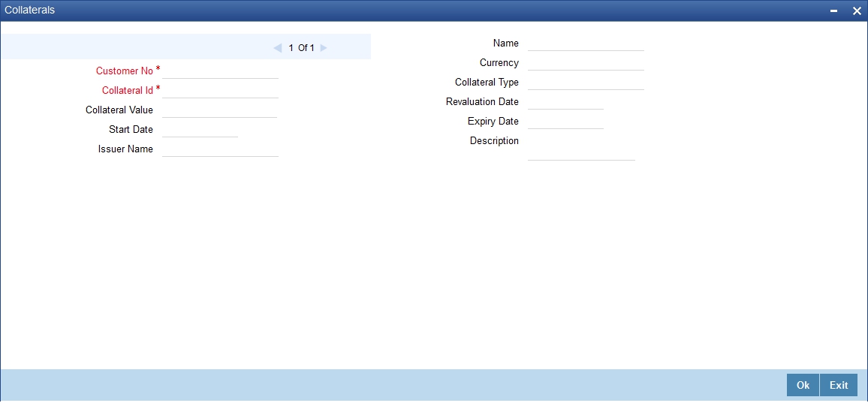Go to next record arrow
868x406 pixels.
[324, 48]
